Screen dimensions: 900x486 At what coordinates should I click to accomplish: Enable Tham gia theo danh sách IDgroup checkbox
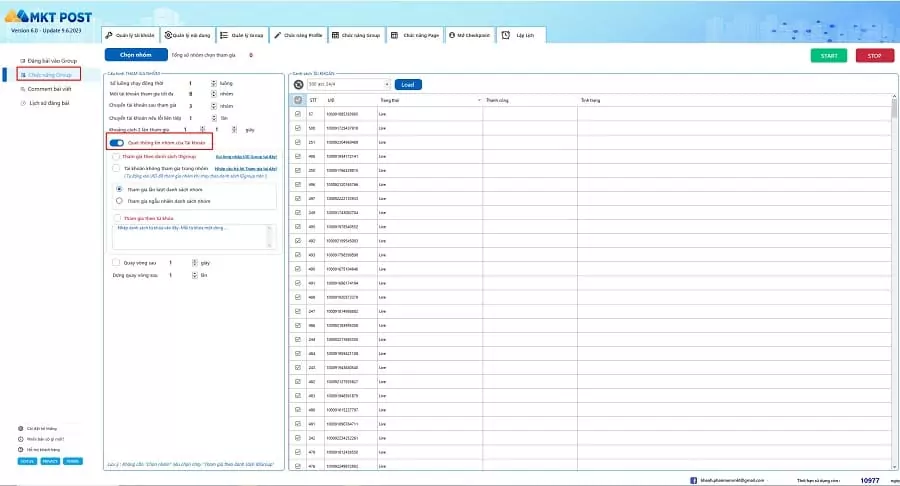(117, 156)
